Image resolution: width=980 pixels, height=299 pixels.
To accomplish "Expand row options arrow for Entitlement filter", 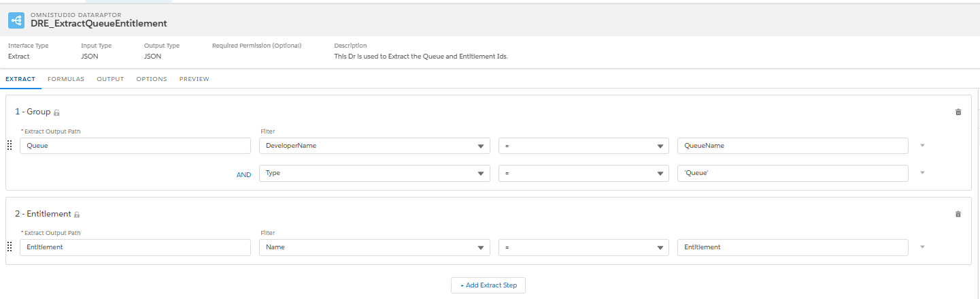I will (923, 247).
